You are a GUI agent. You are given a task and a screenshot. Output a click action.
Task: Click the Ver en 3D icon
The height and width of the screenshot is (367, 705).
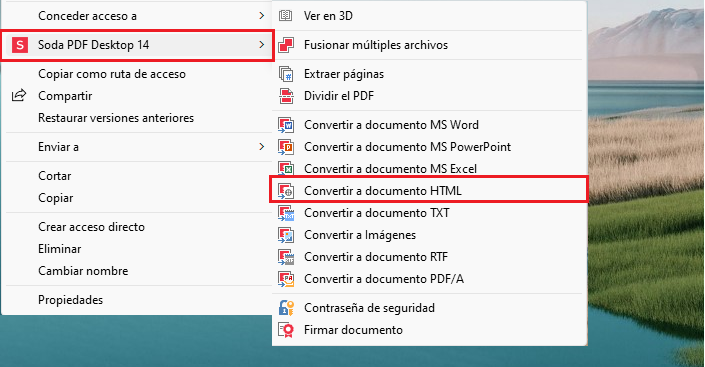click(286, 16)
